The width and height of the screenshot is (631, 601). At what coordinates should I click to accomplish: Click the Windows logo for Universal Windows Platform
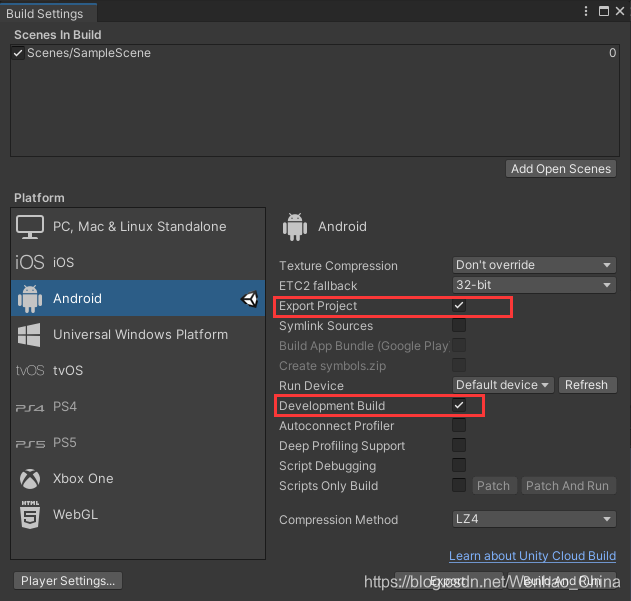coord(29,335)
